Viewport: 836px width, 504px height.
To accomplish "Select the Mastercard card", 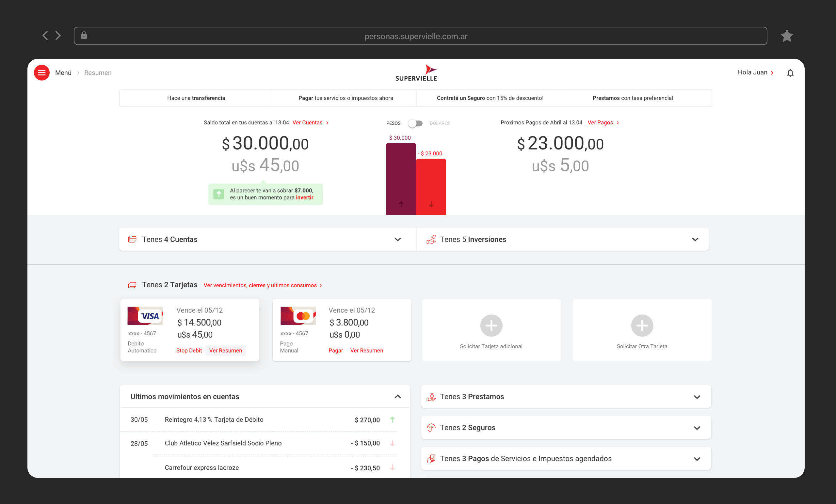I will point(297,316).
